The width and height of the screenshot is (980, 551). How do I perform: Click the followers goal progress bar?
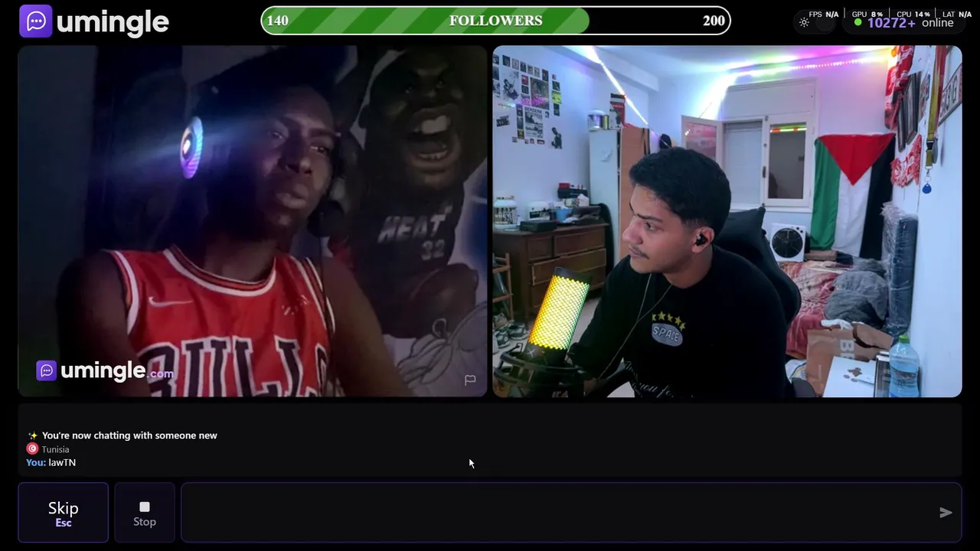click(495, 21)
